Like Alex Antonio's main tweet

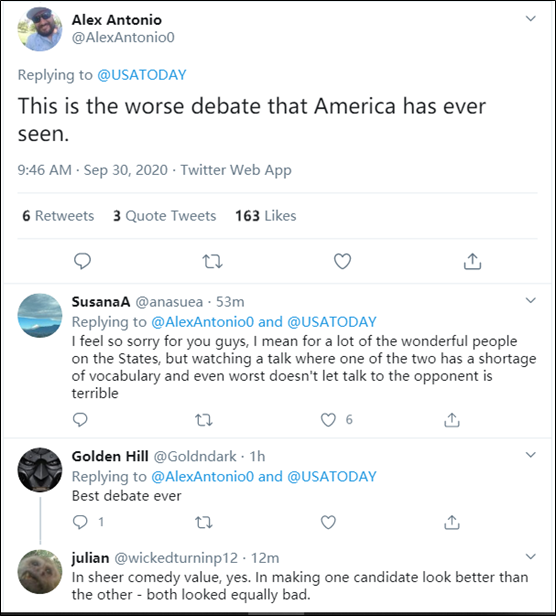click(x=342, y=261)
